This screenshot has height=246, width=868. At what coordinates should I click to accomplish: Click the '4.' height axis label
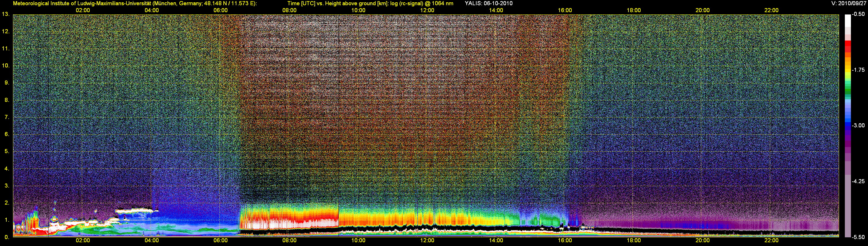[x=7, y=168]
